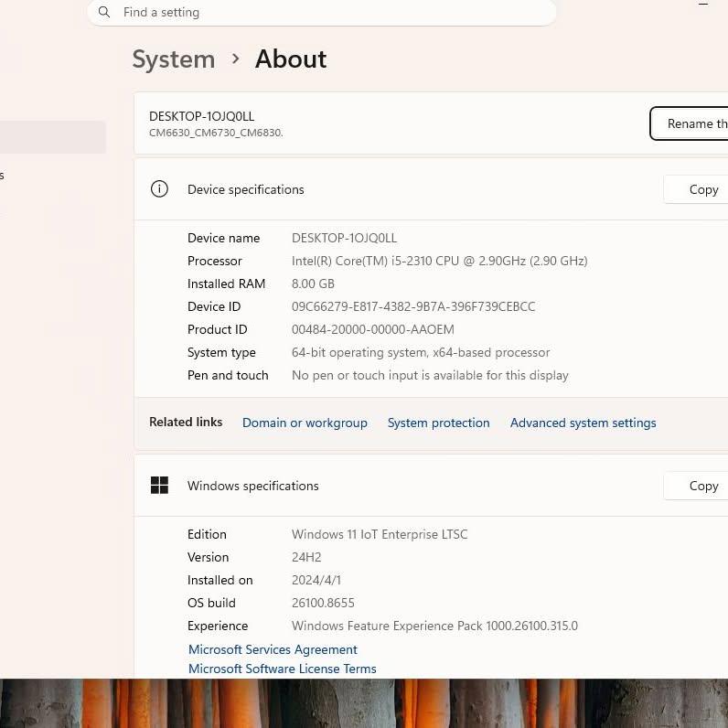Viewport: 728px width, 728px height.
Task: Click System type value 64-bit operating system
Action: 421,352
